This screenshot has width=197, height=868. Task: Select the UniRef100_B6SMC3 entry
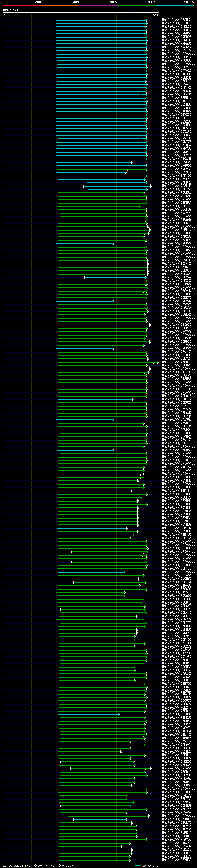176,135
